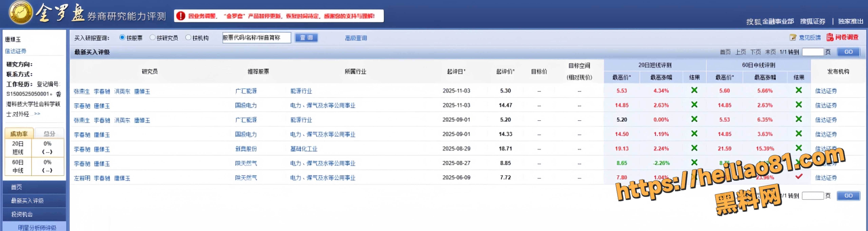Click the bottom GO button
Viewport: 868px width, 231px height.
(x=849, y=196)
